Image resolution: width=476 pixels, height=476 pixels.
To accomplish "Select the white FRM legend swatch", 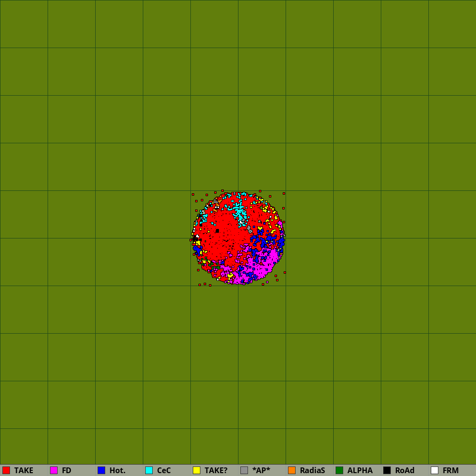I will (435, 470).
